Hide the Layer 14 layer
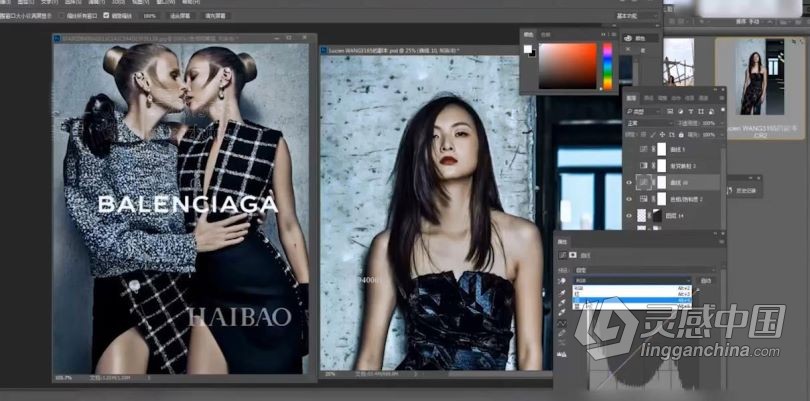Viewport: 810px width, 401px height. (629, 215)
